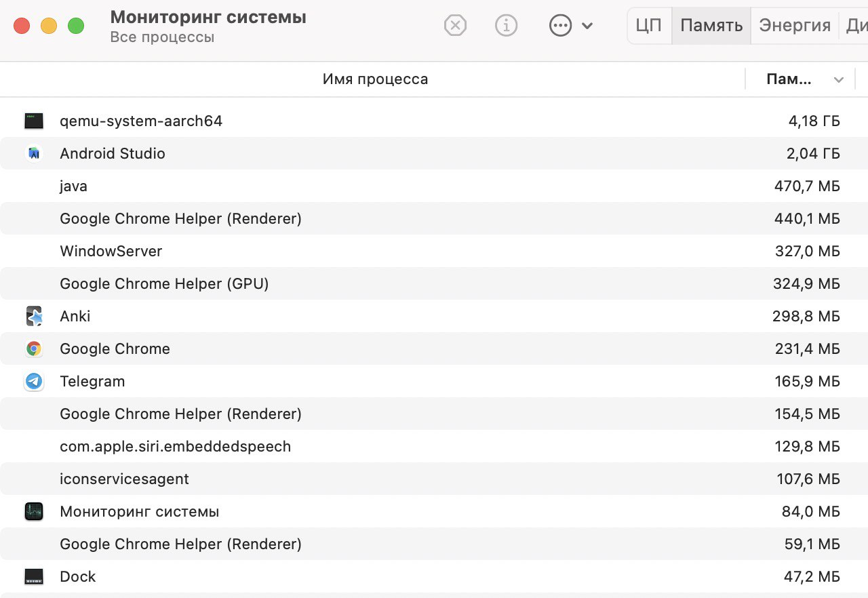
Task: Toggle sort order arrow in Память column
Action: pos(839,80)
